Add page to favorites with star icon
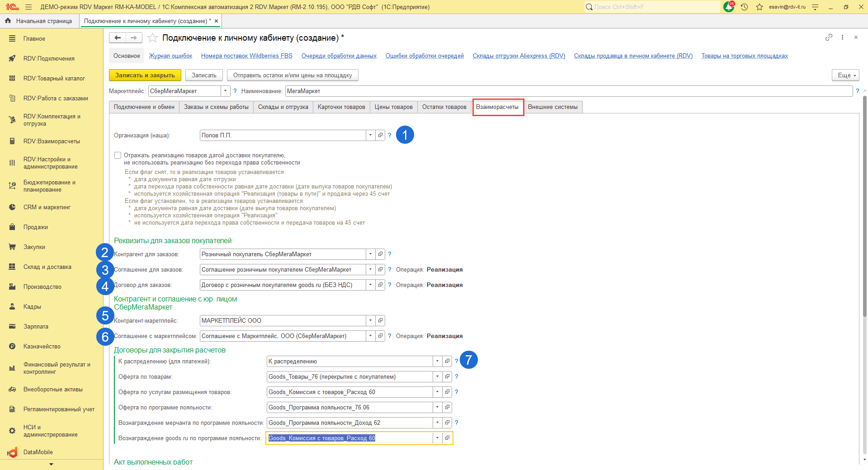This screenshot has width=868, height=470. coord(153,38)
